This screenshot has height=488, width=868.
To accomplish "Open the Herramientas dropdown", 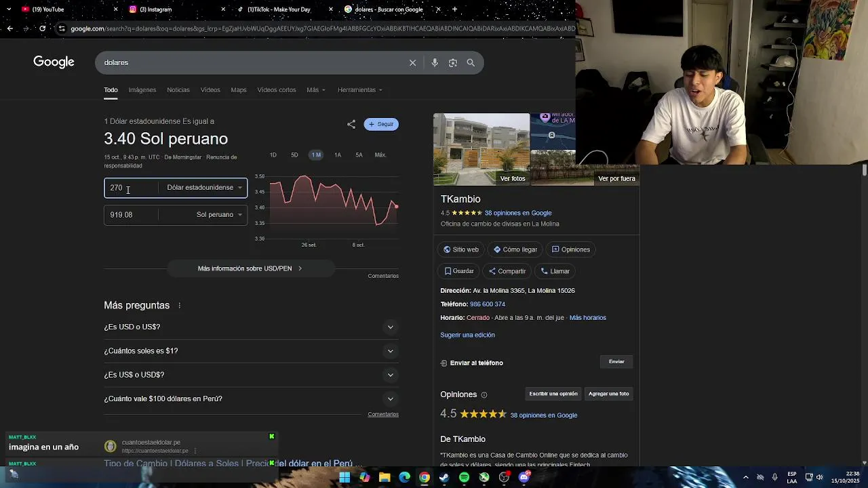I will (360, 90).
